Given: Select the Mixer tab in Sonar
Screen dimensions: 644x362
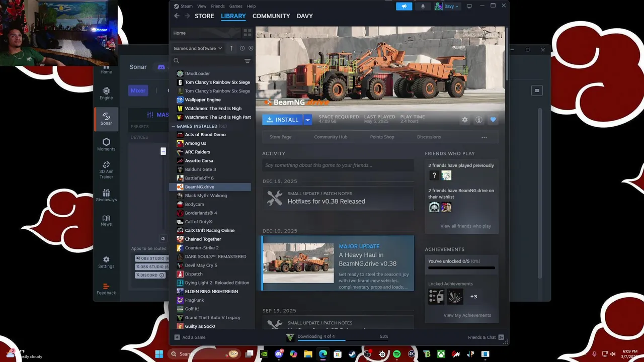Looking at the screenshot, I should click(138, 90).
